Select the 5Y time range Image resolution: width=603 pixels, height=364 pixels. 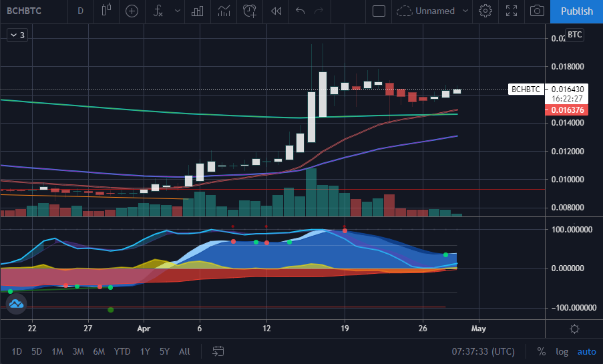pos(164,351)
